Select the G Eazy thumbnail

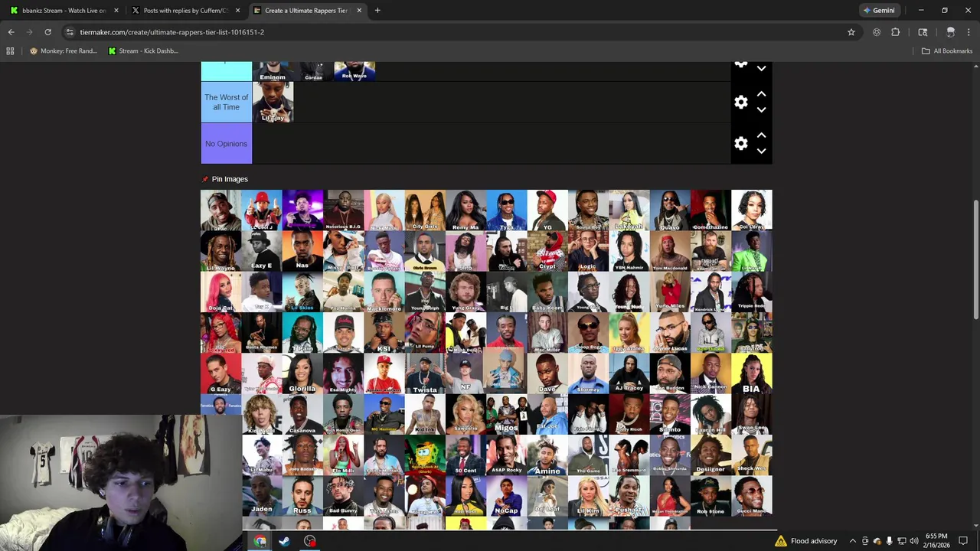click(220, 373)
